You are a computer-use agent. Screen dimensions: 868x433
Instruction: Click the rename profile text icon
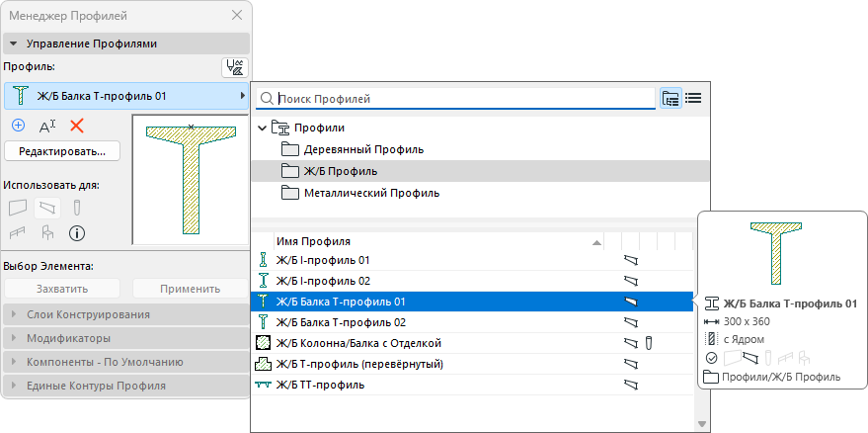[46, 126]
